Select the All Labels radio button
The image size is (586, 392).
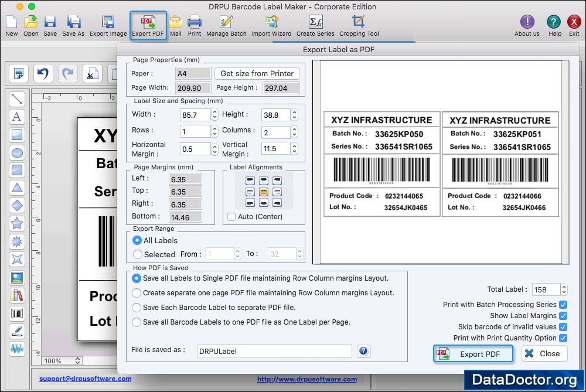tap(137, 240)
